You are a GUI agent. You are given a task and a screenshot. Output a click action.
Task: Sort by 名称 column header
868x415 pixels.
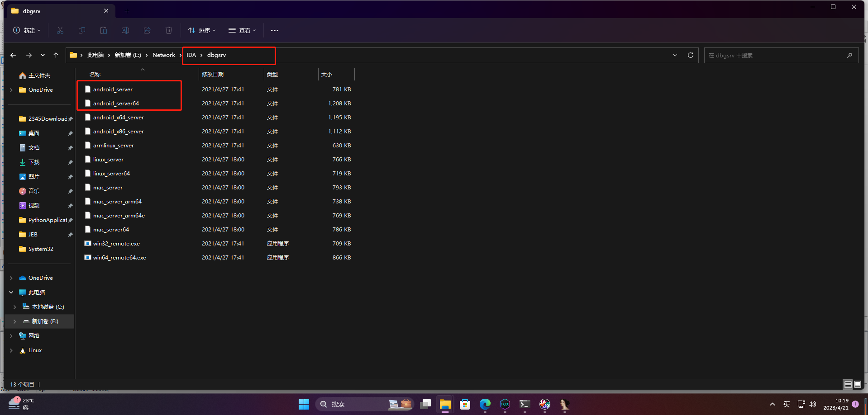tap(95, 74)
